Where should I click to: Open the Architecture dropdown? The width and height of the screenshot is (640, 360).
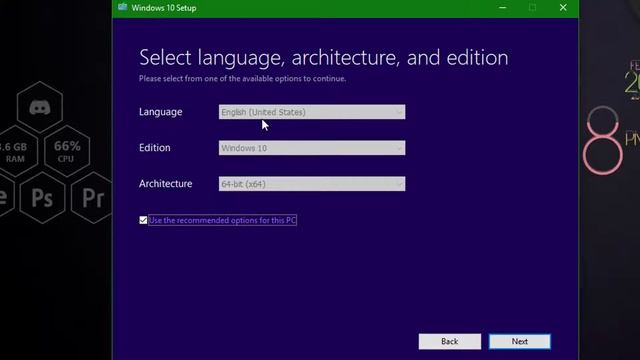pos(312,184)
